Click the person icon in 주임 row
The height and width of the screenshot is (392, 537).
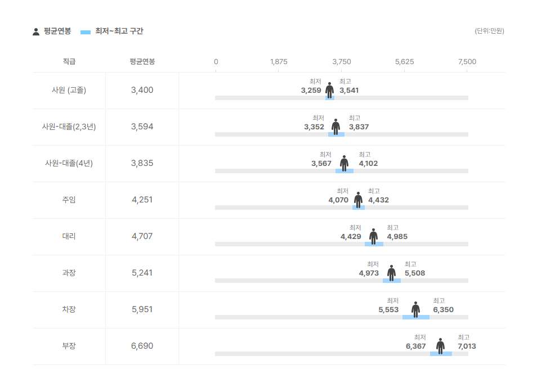[358, 200]
